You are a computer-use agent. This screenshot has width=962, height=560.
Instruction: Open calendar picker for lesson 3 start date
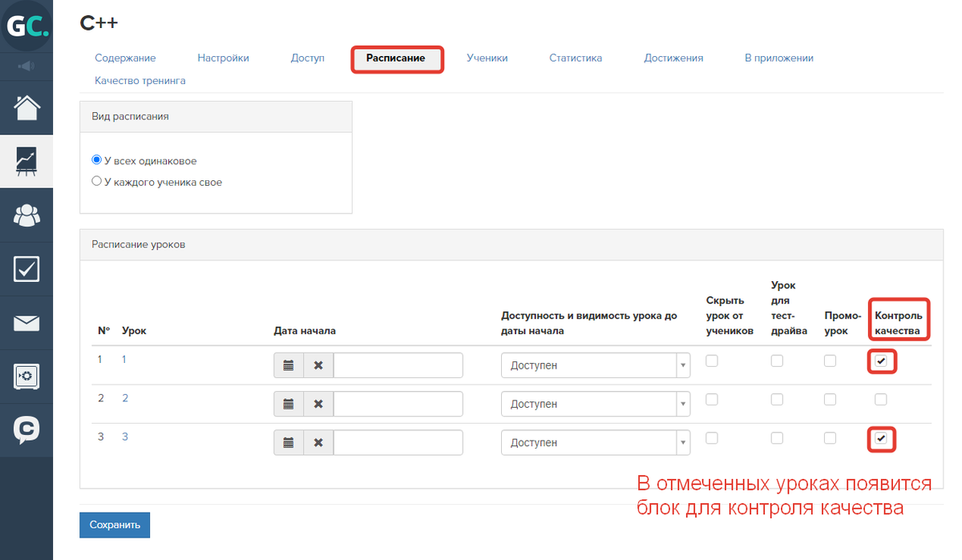pyautogui.click(x=289, y=442)
